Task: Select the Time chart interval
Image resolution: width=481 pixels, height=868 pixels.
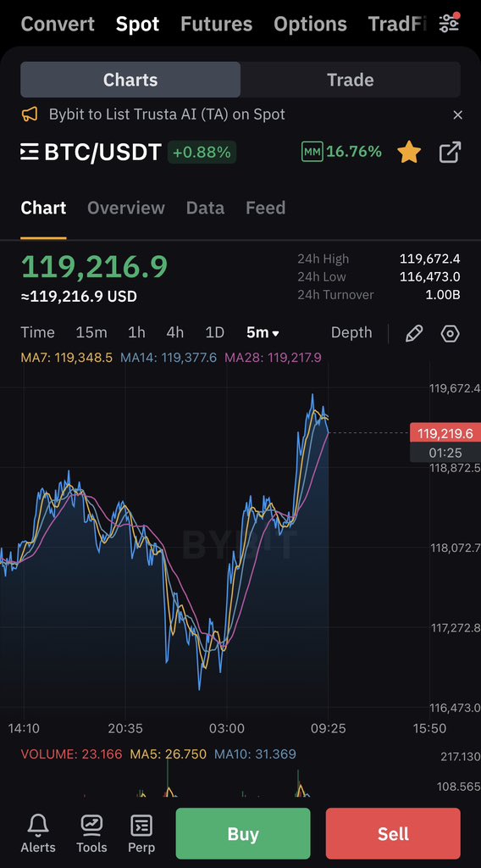Action: pyautogui.click(x=37, y=332)
